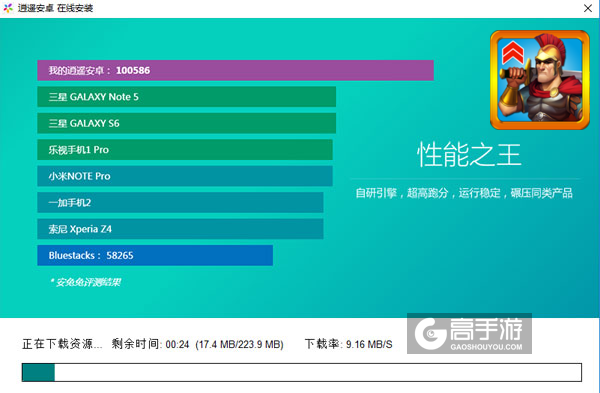Select the 三星 GALAXY Note 5 bar
Screen dimensions: 600x393
(x=186, y=96)
